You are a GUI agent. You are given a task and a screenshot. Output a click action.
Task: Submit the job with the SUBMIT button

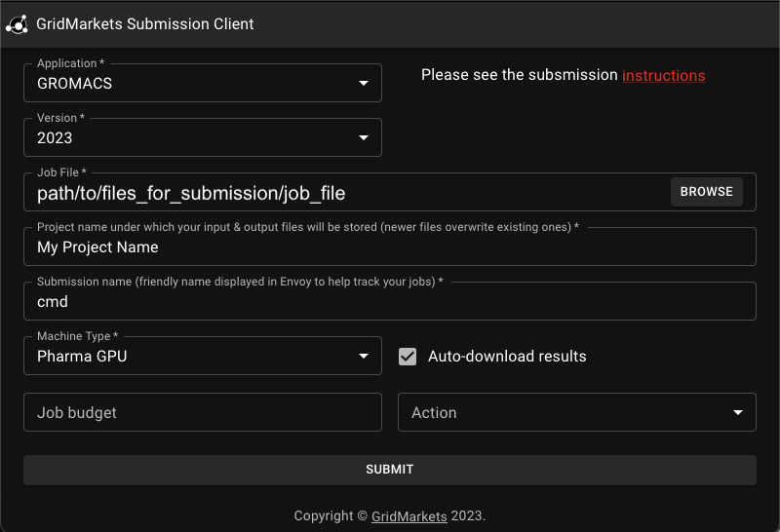(389, 470)
